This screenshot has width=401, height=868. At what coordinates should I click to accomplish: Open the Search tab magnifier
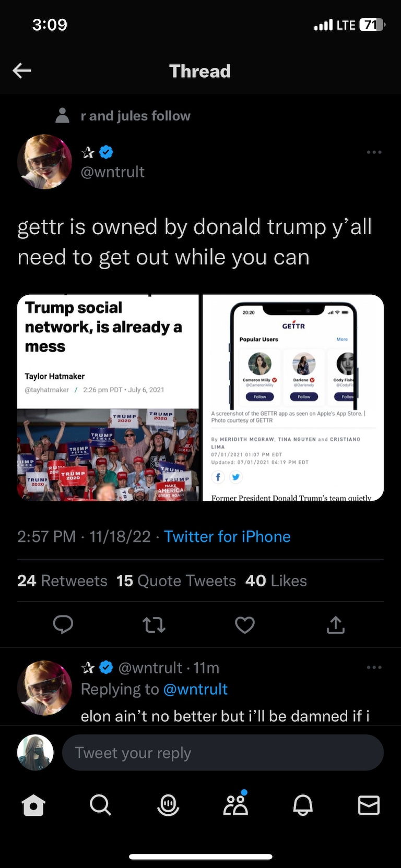pos(100,805)
